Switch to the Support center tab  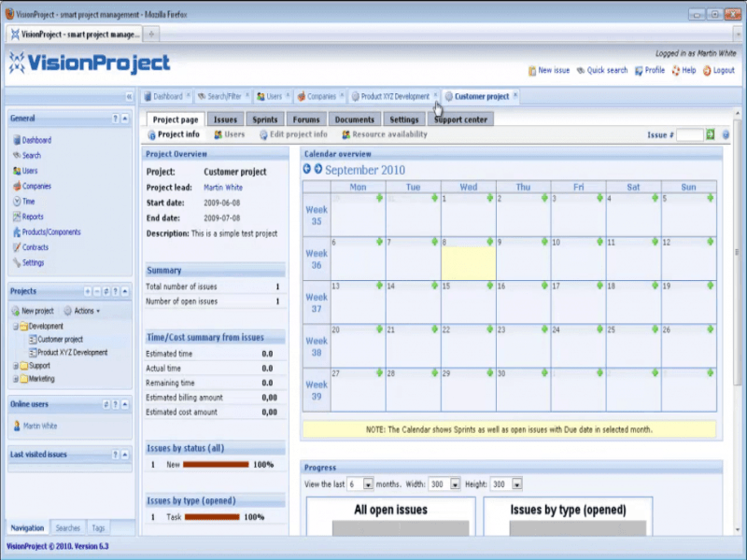pyautogui.click(x=460, y=119)
